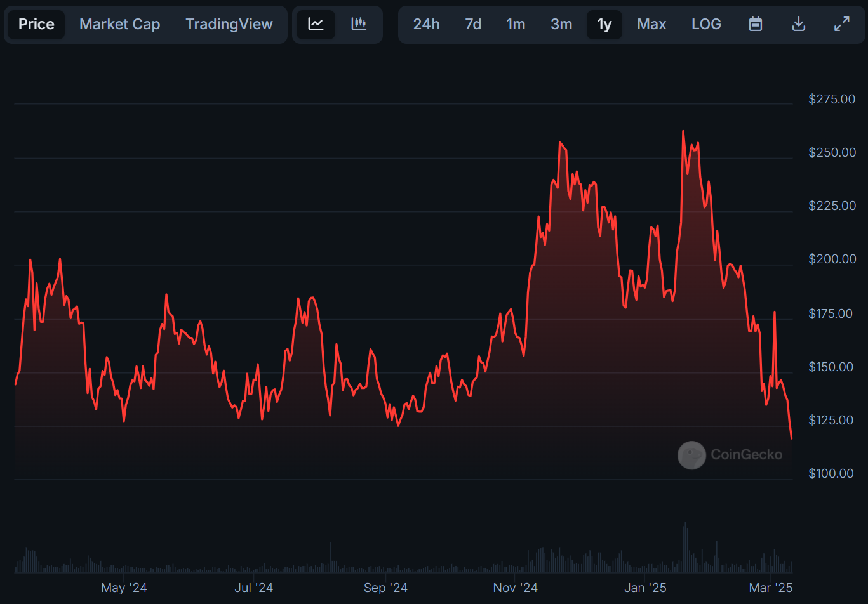The width and height of the screenshot is (868, 604).
Task: Switch to line chart view icon
Action: (x=316, y=24)
